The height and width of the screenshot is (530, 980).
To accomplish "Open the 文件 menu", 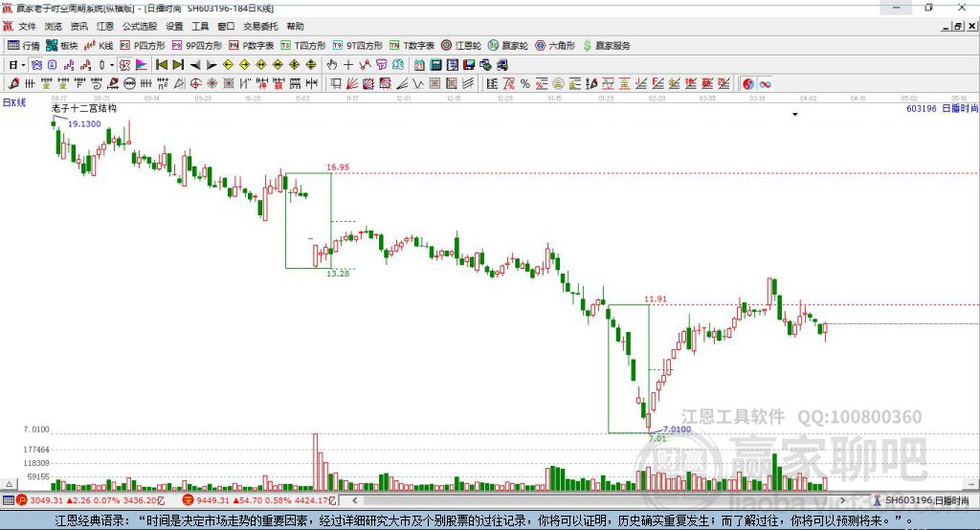I will tap(27, 26).
